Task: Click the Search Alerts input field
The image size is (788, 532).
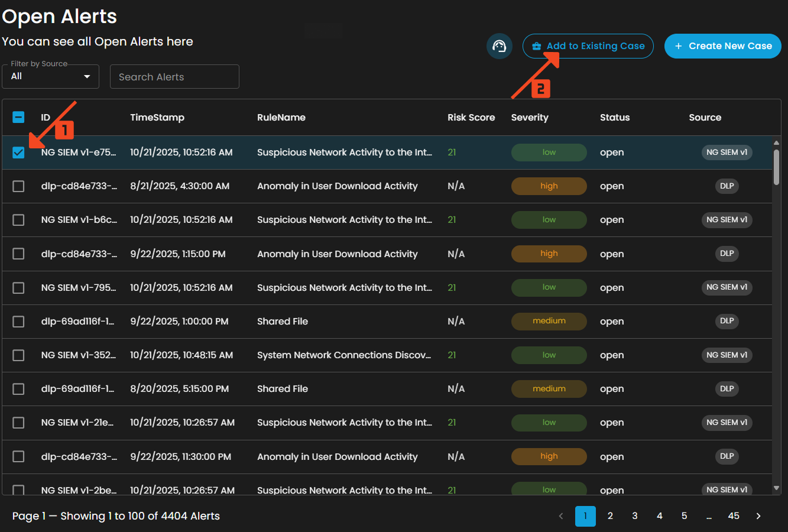Action: point(174,77)
